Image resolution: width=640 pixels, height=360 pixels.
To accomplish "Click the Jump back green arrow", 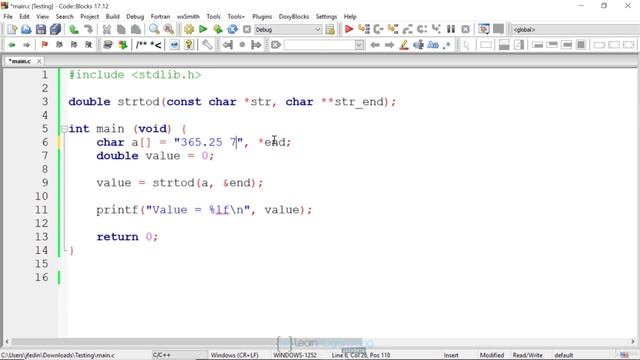I will (x=11, y=45).
